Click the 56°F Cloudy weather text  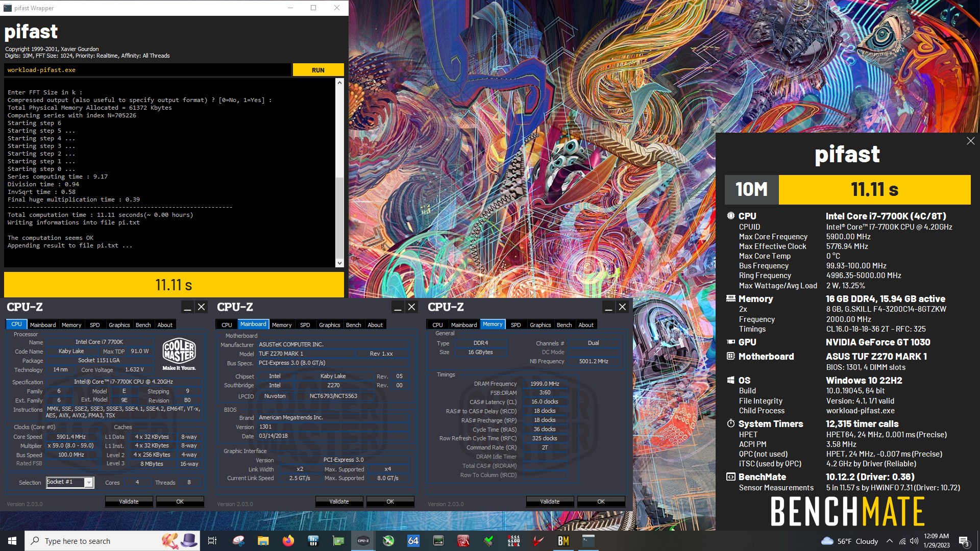click(857, 541)
